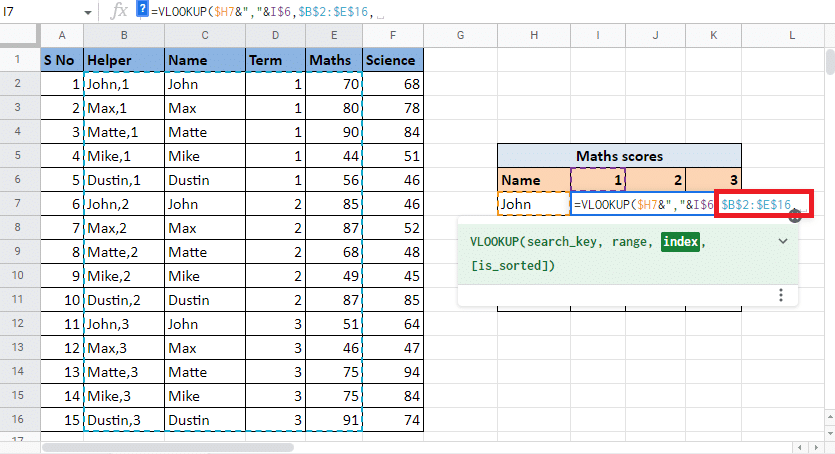Close the VLOOKUP formula suggestion tooltip

click(x=795, y=215)
